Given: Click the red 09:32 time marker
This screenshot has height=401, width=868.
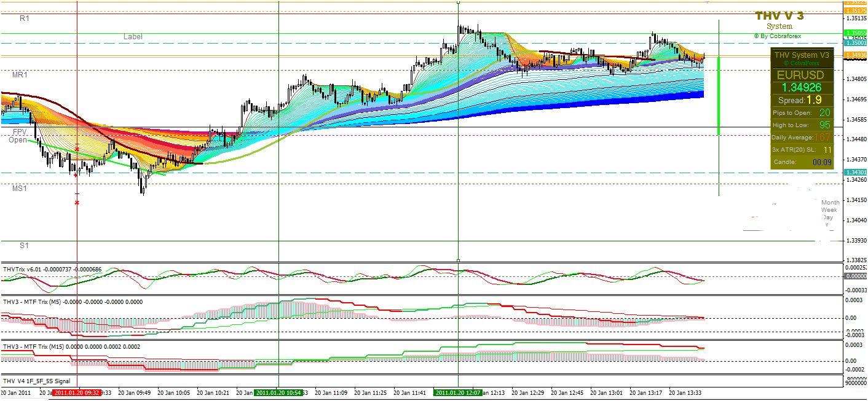Looking at the screenshot, I should click(x=76, y=392).
